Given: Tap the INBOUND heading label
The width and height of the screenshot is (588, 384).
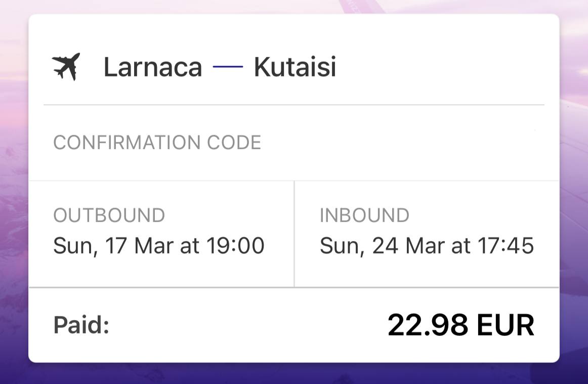Looking at the screenshot, I should point(364,215).
